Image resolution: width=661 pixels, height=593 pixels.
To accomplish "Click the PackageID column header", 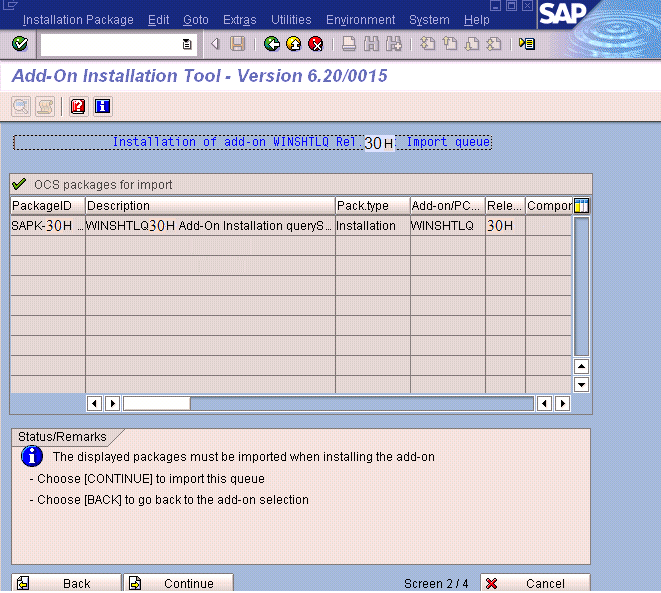I will [48, 206].
